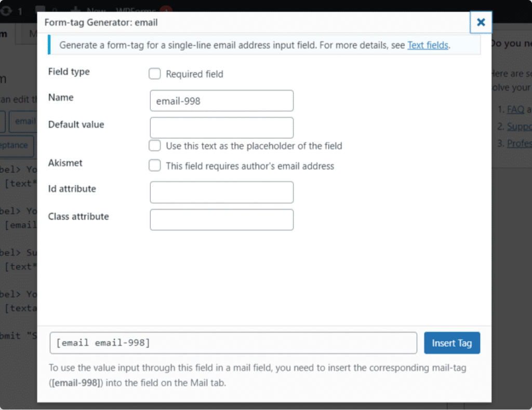Close the Form-tag Generator dialog

pyautogui.click(x=481, y=22)
